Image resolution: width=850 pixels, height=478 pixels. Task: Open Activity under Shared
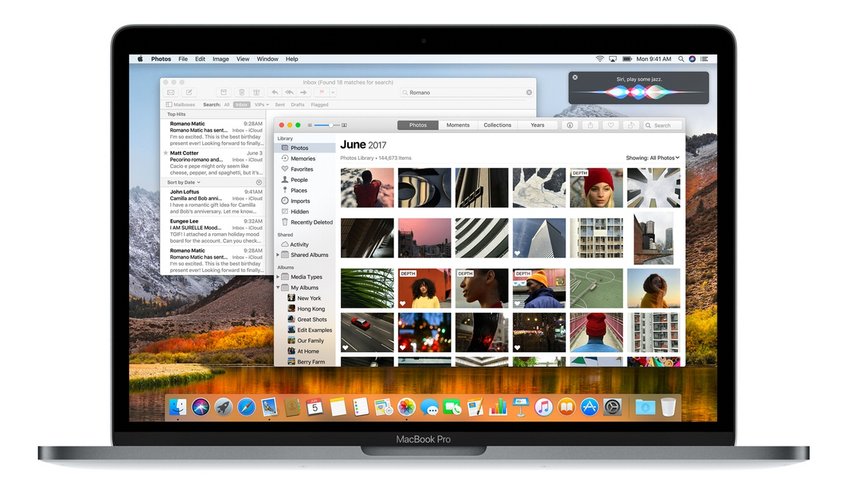pyautogui.click(x=295, y=244)
